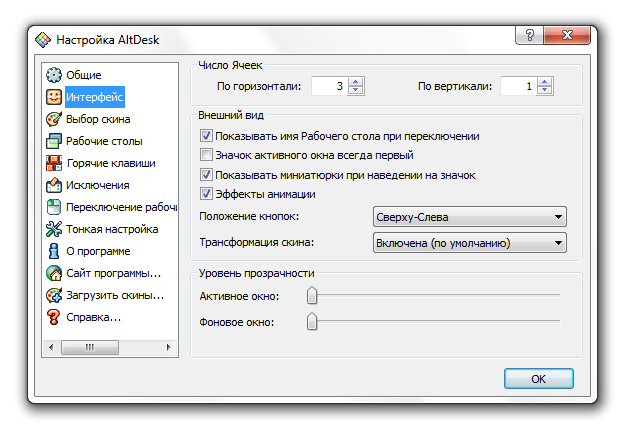Click the AltDesk logo in the title bar

pyautogui.click(x=43, y=40)
